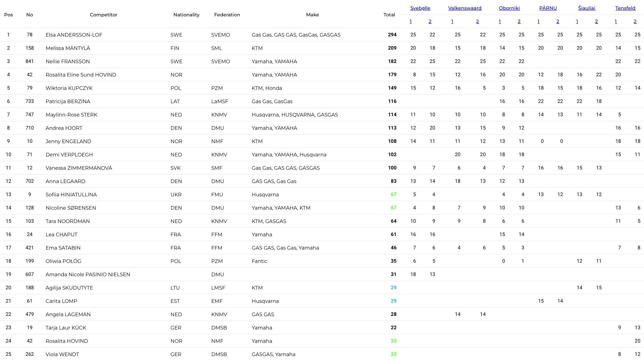Open Valkenswaard race 2 link
644x360 pixels.
point(477,21)
